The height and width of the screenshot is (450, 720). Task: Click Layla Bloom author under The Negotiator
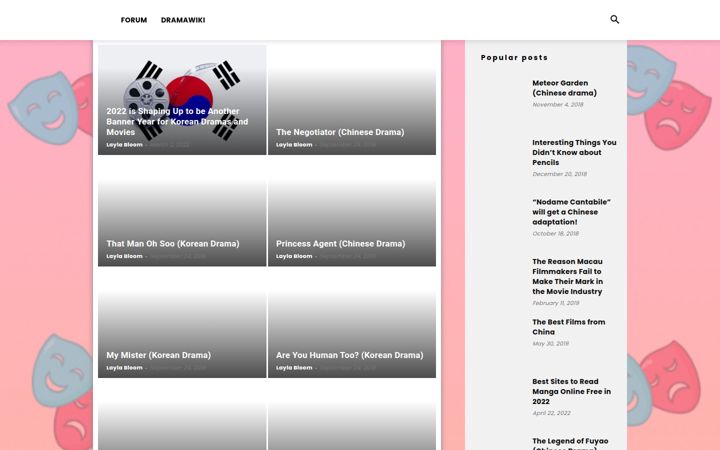pyautogui.click(x=294, y=145)
